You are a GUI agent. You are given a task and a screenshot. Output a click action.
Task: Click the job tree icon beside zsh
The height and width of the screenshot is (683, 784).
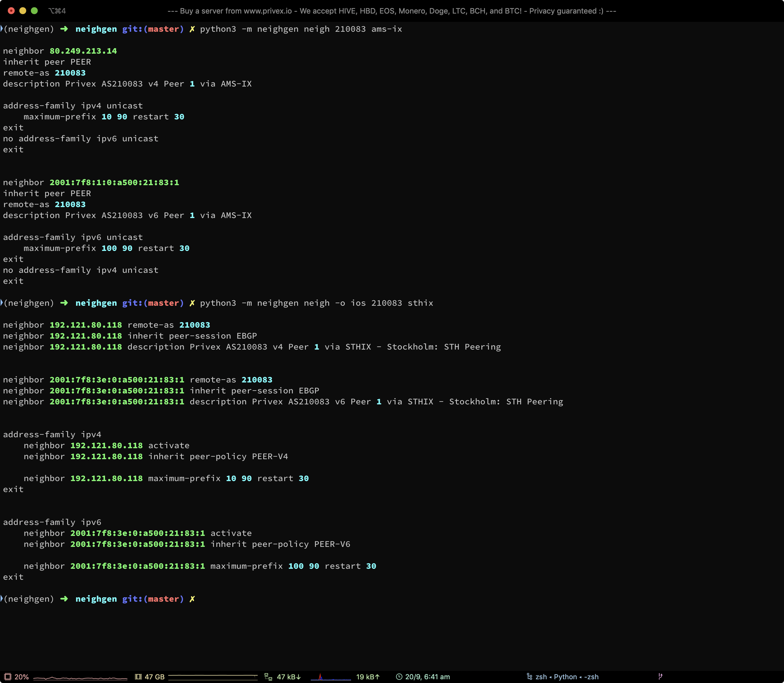point(529,677)
